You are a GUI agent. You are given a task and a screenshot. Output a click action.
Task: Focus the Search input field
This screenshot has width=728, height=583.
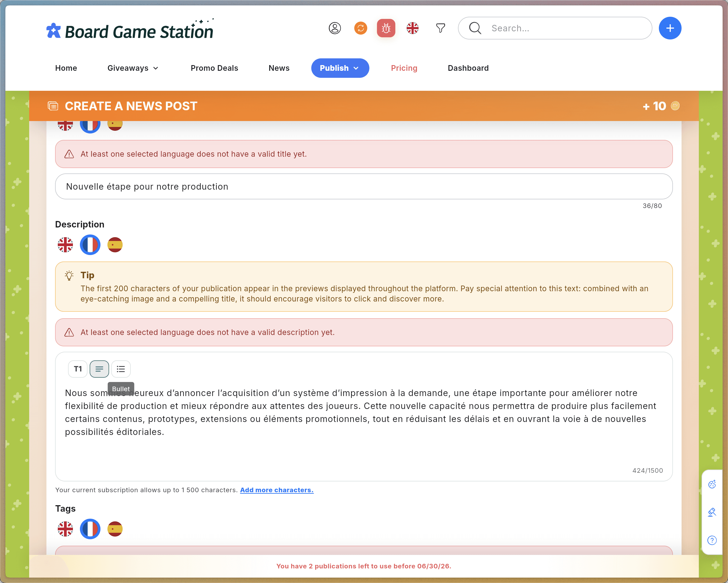click(555, 28)
